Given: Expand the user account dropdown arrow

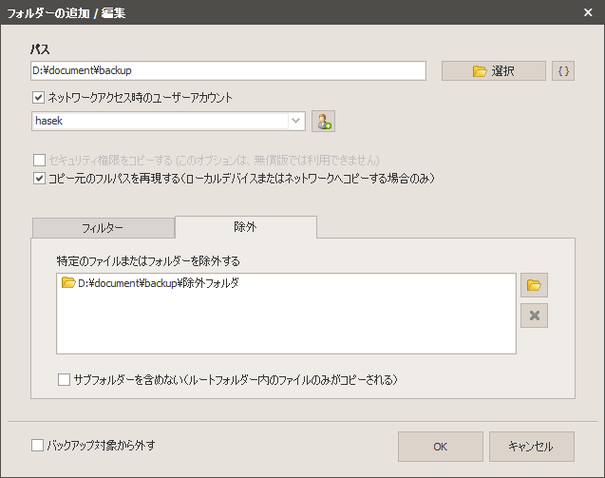Looking at the screenshot, I should coord(297,121).
